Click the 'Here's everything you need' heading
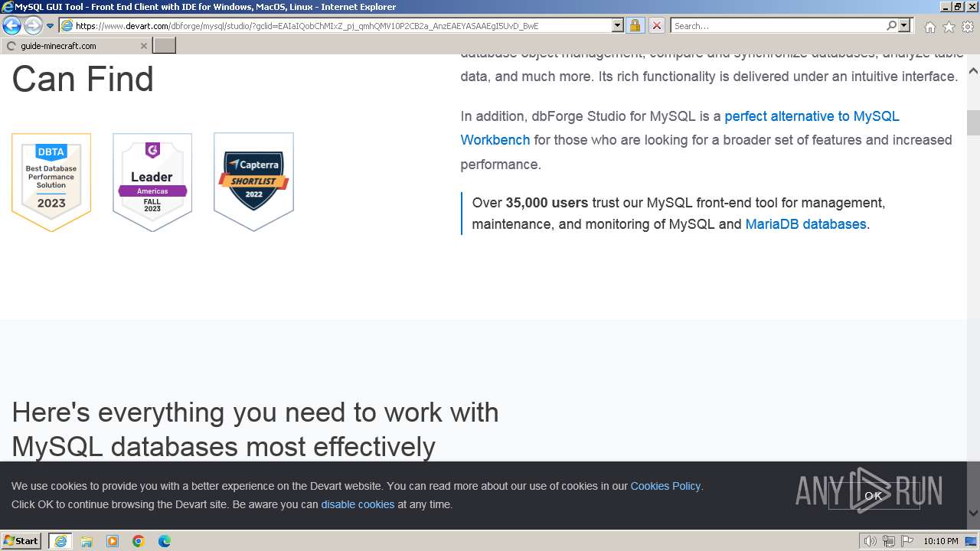This screenshot has width=980, height=551. click(255, 429)
